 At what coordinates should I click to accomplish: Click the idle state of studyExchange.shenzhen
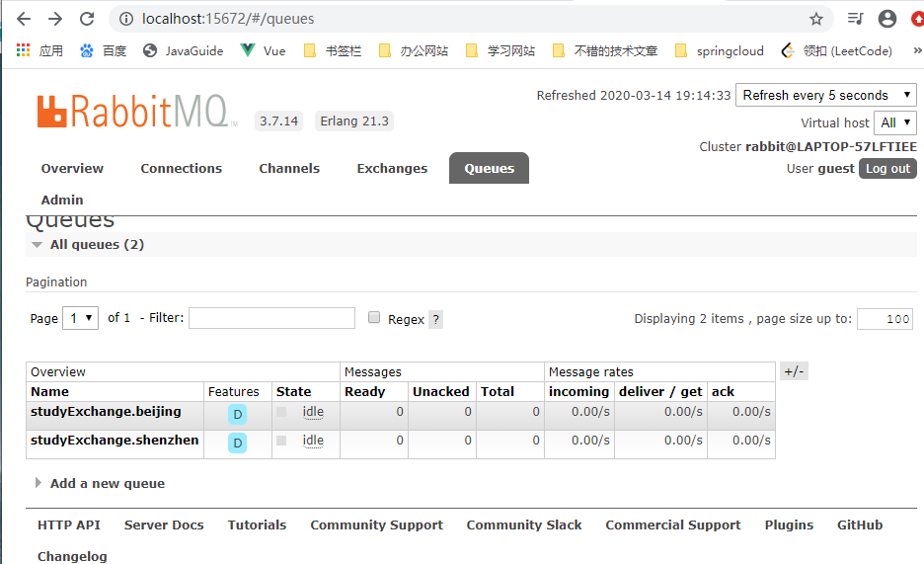pyautogui.click(x=313, y=441)
